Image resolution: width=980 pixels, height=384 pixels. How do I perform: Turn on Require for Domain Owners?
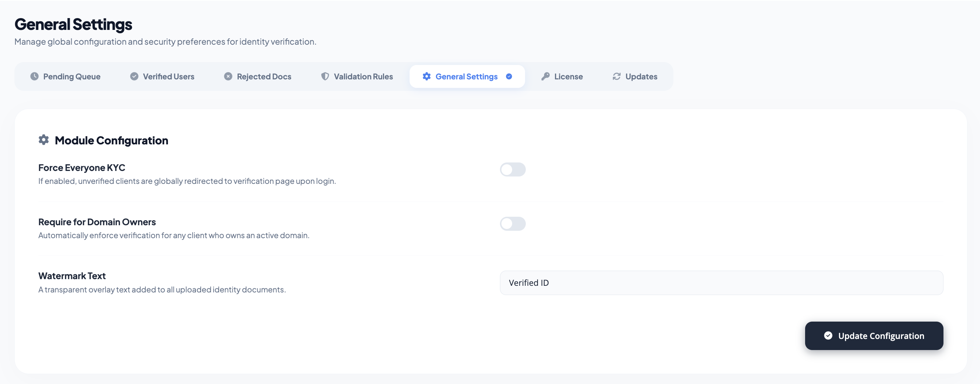(x=513, y=224)
